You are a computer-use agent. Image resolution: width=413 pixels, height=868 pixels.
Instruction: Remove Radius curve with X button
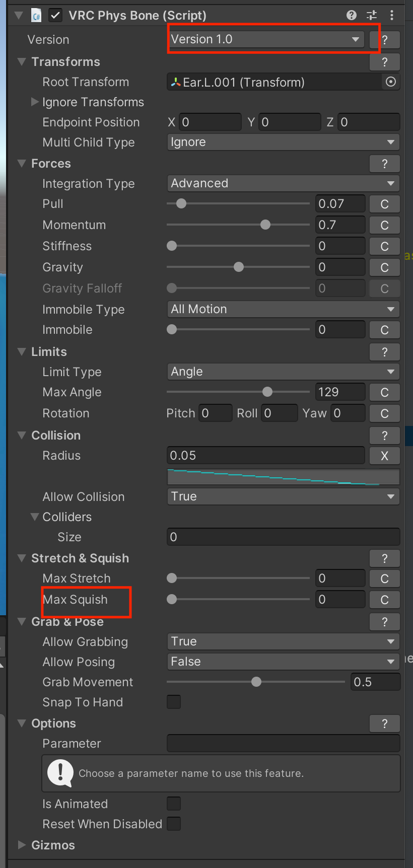pyautogui.click(x=385, y=456)
